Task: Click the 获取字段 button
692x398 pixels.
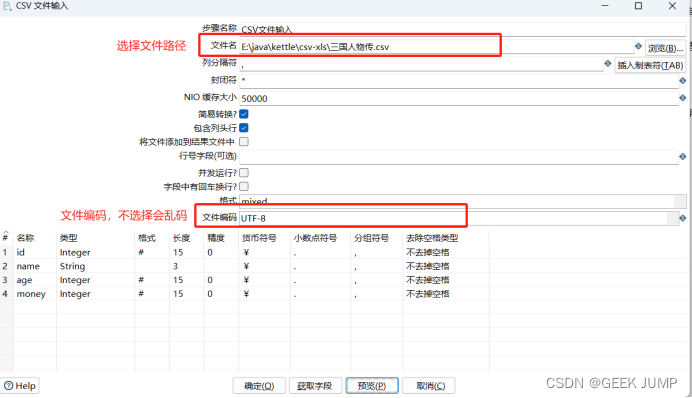Action: click(315, 386)
